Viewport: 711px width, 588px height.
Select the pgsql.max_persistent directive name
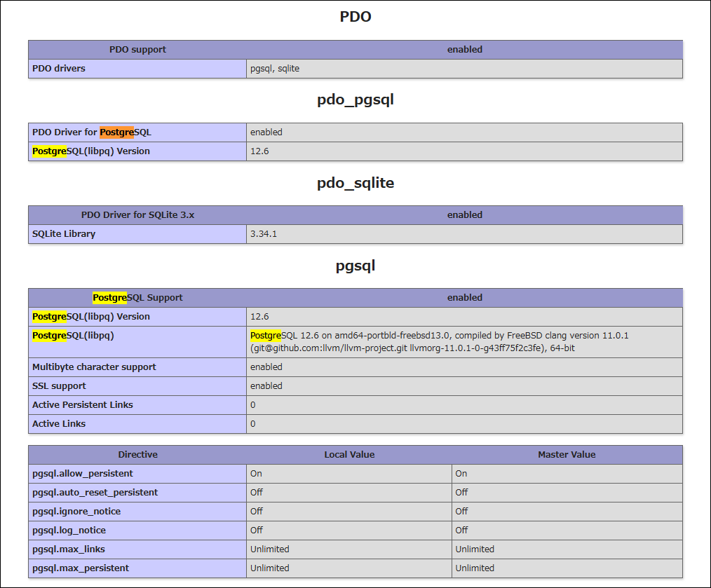(x=81, y=568)
